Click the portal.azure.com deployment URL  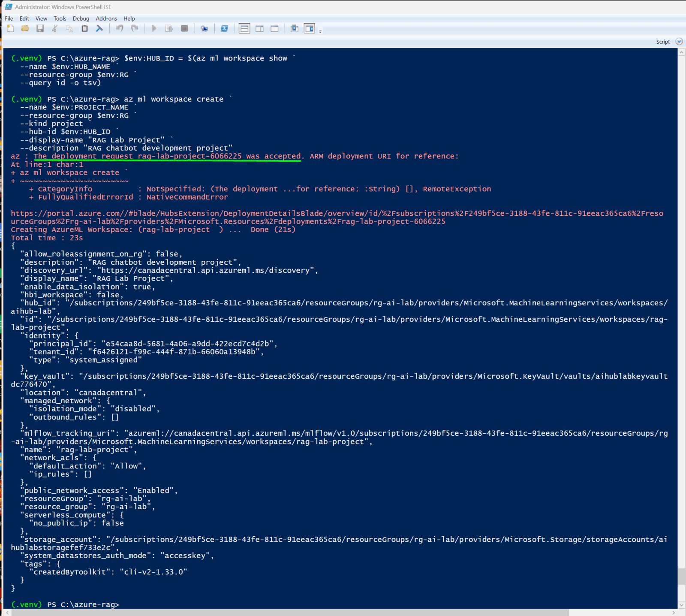click(x=337, y=217)
